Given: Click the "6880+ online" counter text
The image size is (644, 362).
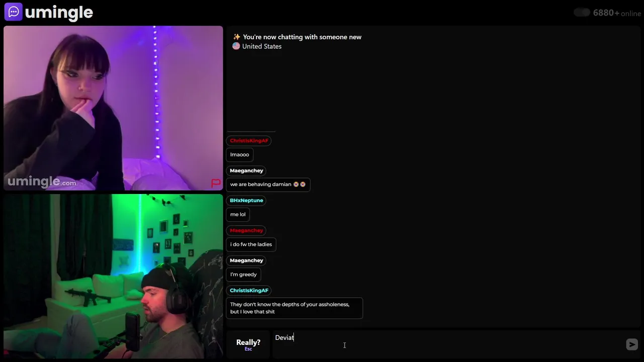Looking at the screenshot, I should coord(617,13).
